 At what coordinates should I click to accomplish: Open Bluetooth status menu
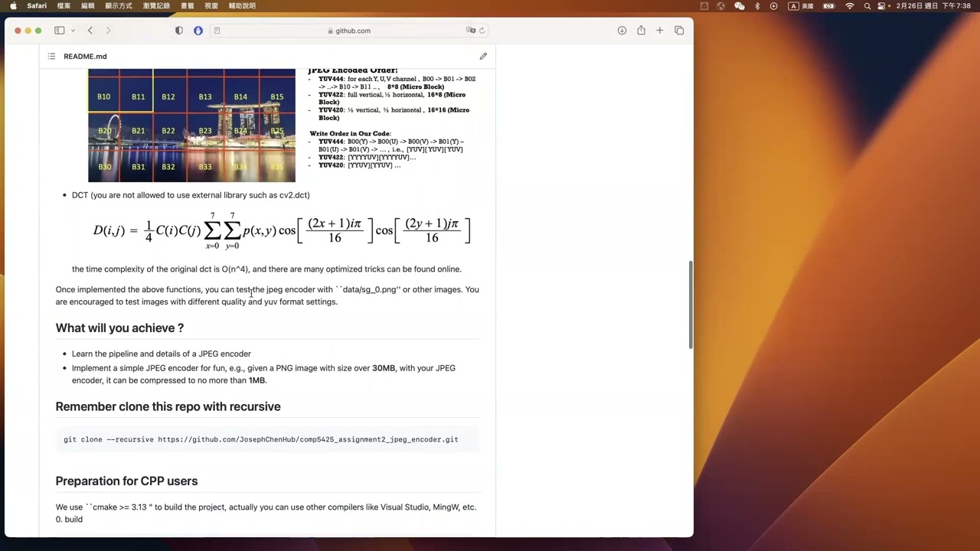757,6
